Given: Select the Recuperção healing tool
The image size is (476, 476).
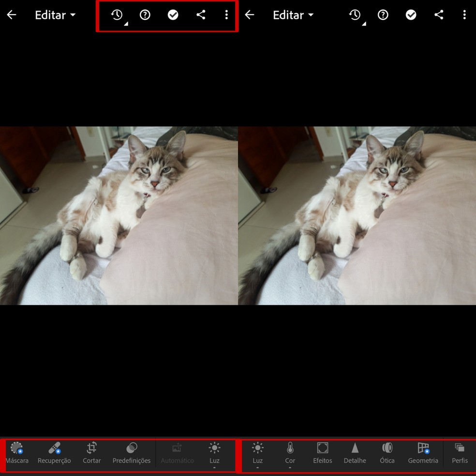Looking at the screenshot, I should pos(54,453).
